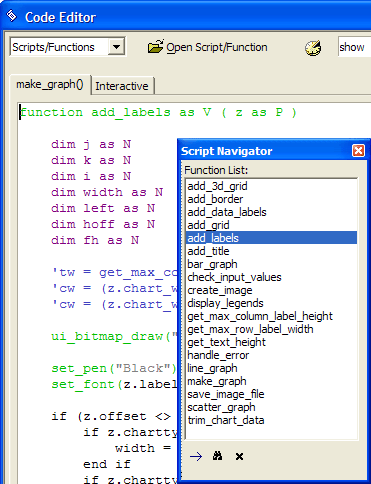
Task: Click the go-to arrow icon in Script Navigator
Action: (x=196, y=456)
